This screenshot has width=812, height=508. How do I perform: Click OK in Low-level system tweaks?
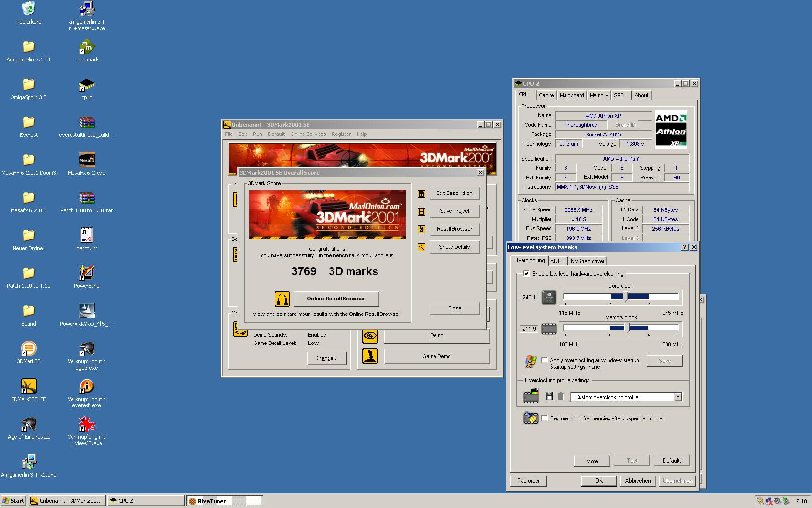click(x=599, y=481)
